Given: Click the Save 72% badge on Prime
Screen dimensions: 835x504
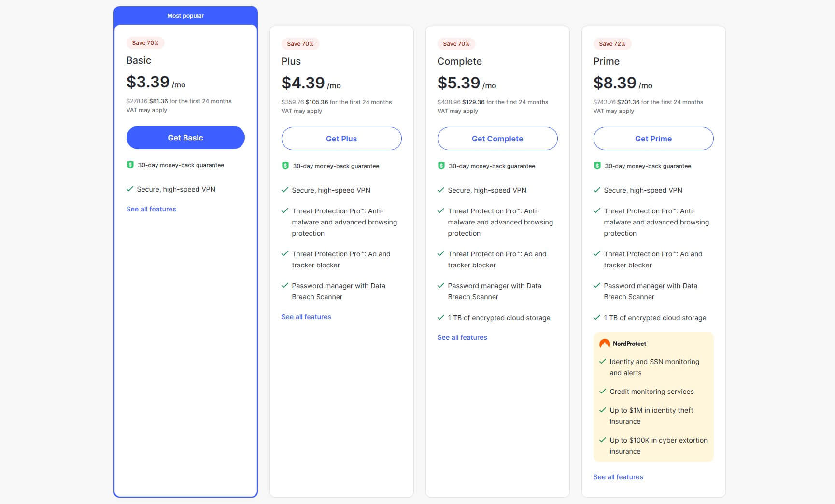Looking at the screenshot, I should click(612, 44).
